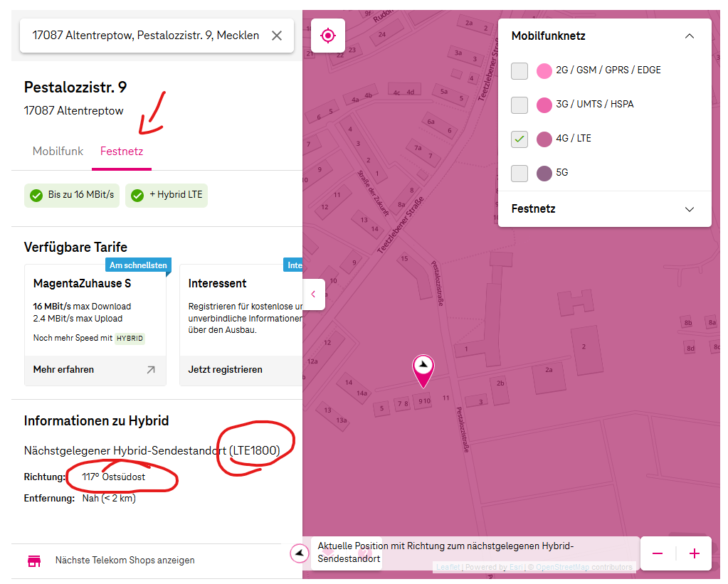
Task: Click the locate-me crosshair icon
Action: pos(328,36)
